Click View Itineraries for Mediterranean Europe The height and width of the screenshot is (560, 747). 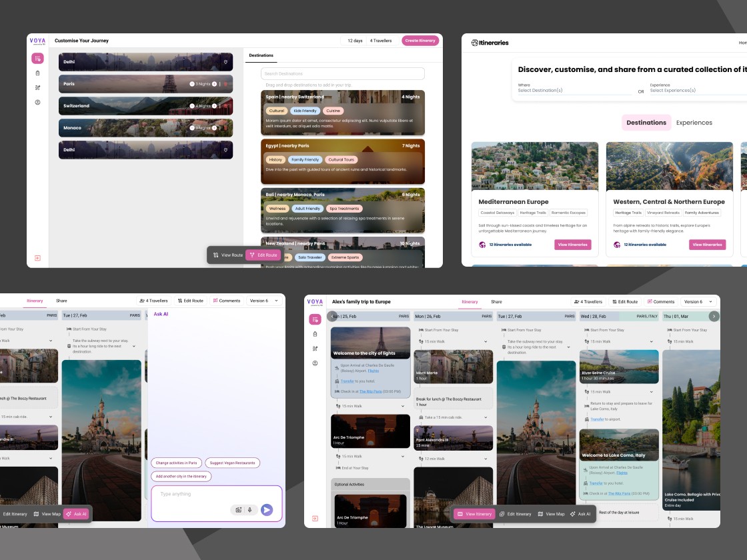573,245
